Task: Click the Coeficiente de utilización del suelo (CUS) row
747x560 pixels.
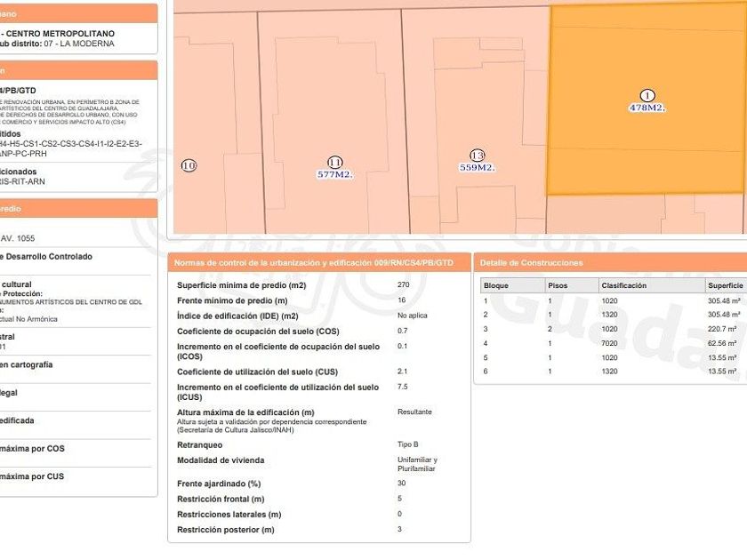Action: coord(257,372)
